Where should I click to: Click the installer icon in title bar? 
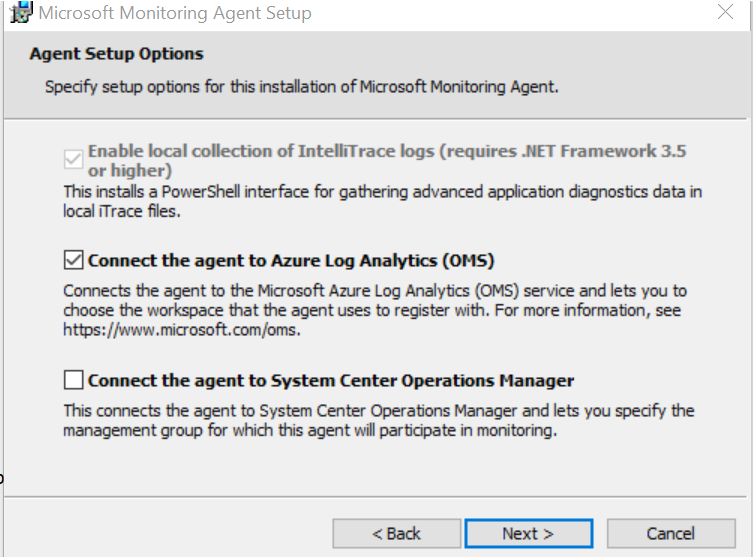click(x=17, y=13)
